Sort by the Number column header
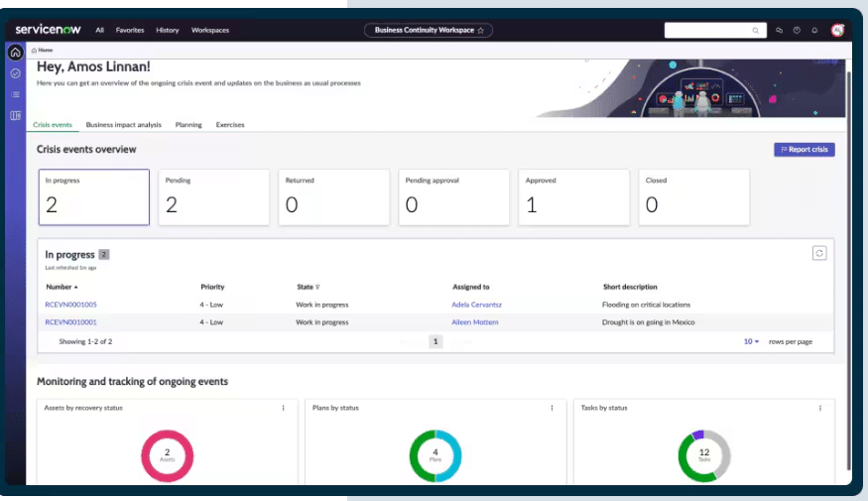Screen dimensions: 868x501 pyautogui.click(x=62, y=287)
